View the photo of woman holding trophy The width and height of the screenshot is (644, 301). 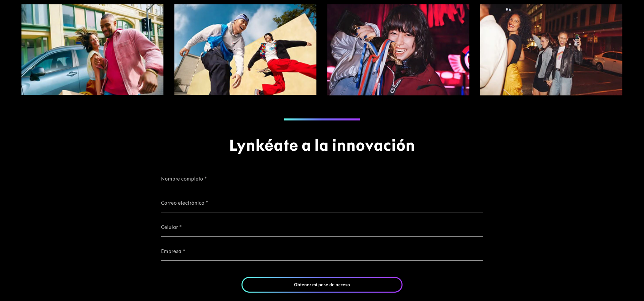398,50
